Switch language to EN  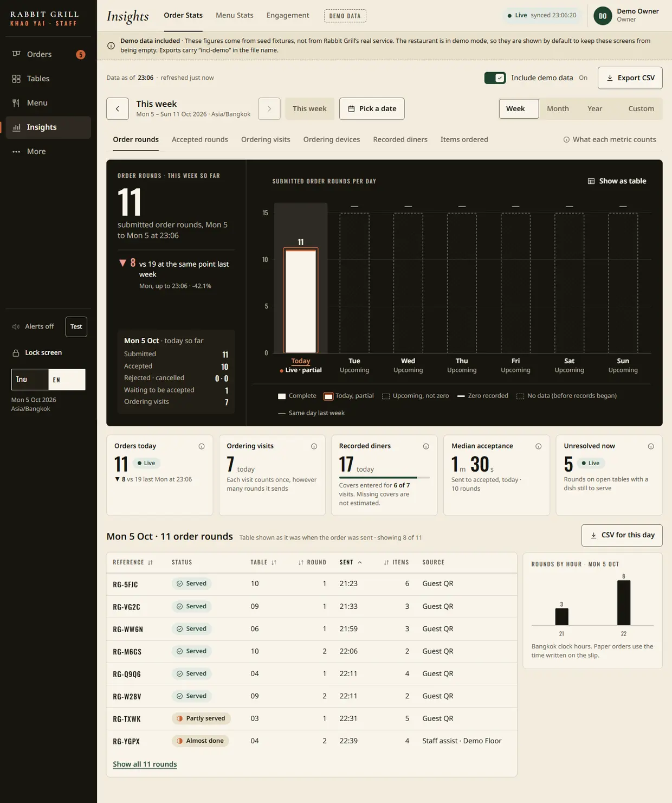pyautogui.click(x=67, y=380)
